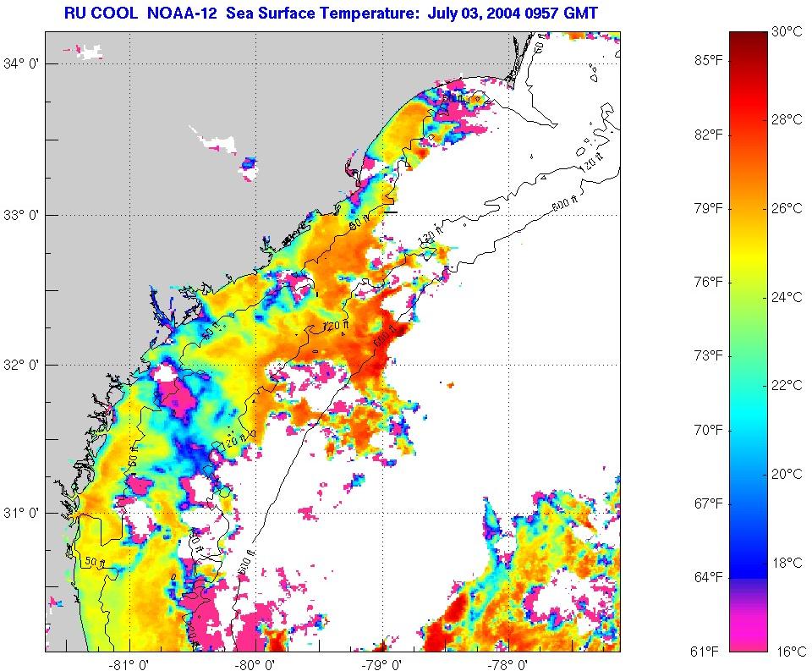Click the "64°F" color bar label

pyautogui.click(x=708, y=577)
